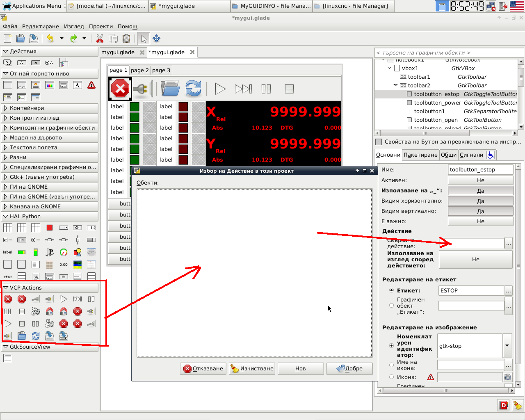Viewport: 525px width, 420px height.
Task: Paste from clipboard toolbar icon
Action: tap(126, 39)
